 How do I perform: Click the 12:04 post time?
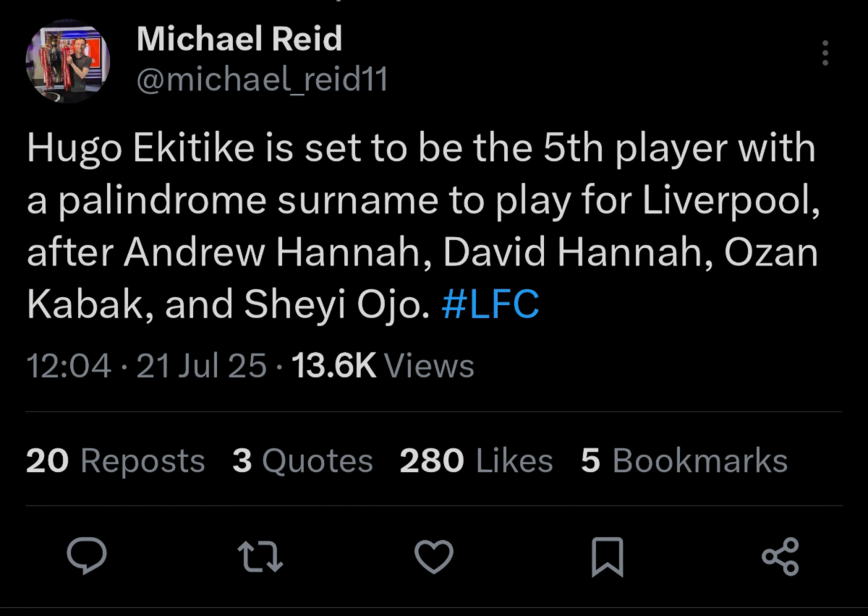click(69, 366)
